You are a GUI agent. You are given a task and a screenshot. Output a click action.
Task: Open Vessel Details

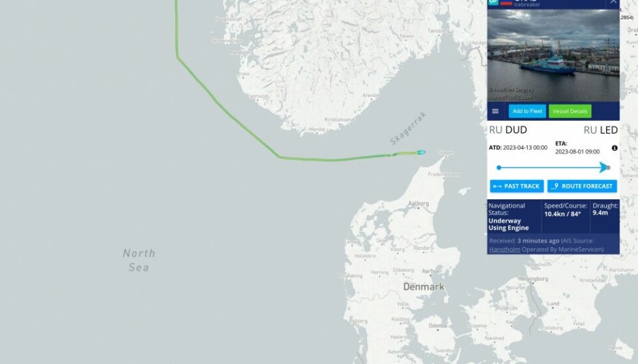[x=570, y=111]
